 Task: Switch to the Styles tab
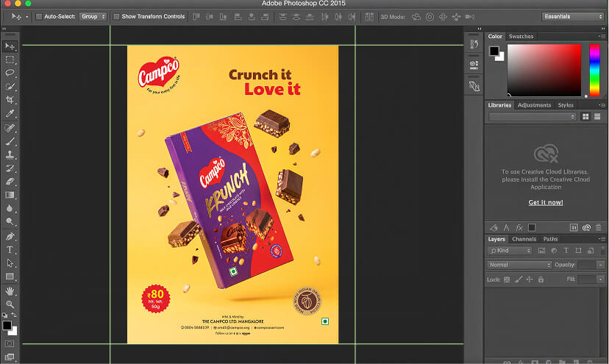(566, 105)
